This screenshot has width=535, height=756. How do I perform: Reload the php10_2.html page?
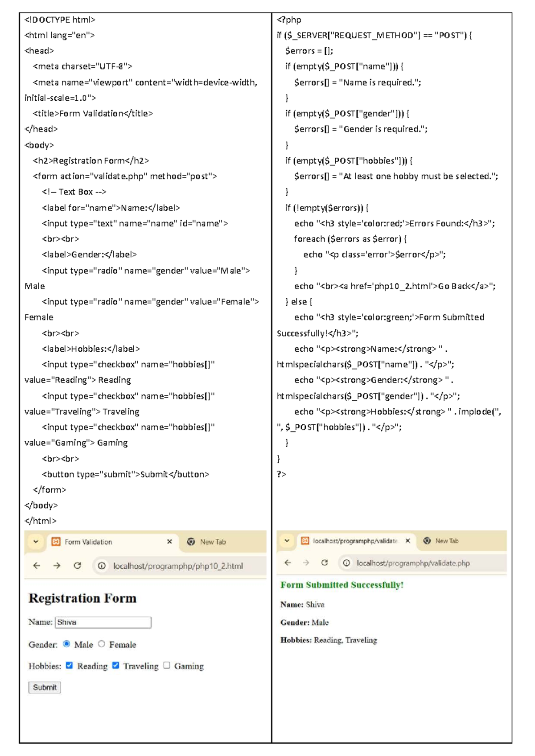(78, 566)
